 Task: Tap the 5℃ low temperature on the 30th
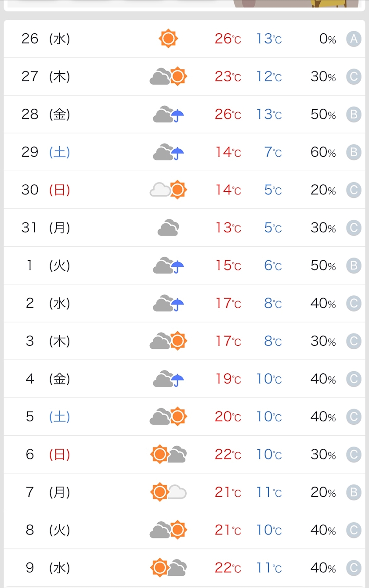click(x=272, y=190)
